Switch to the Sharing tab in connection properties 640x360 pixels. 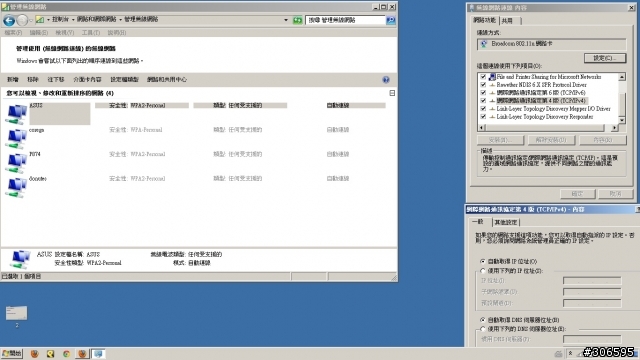(507, 21)
